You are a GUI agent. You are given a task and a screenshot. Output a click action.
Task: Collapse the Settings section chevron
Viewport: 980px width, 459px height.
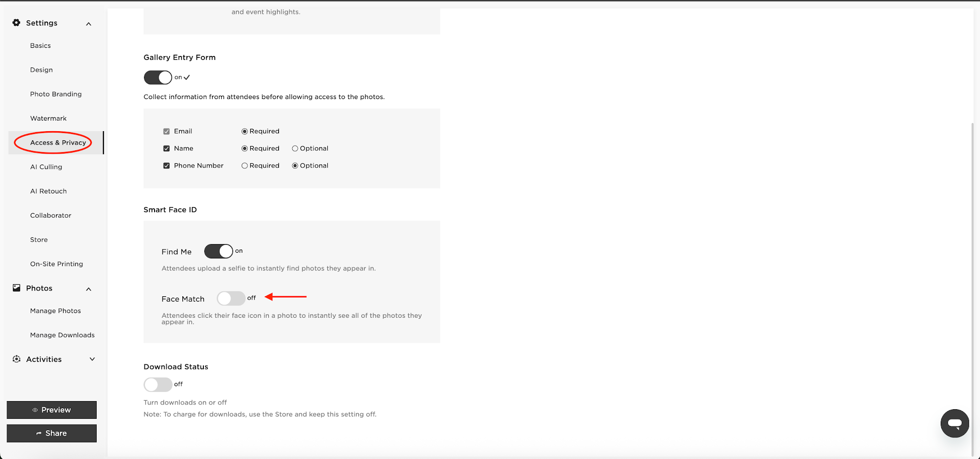(88, 23)
